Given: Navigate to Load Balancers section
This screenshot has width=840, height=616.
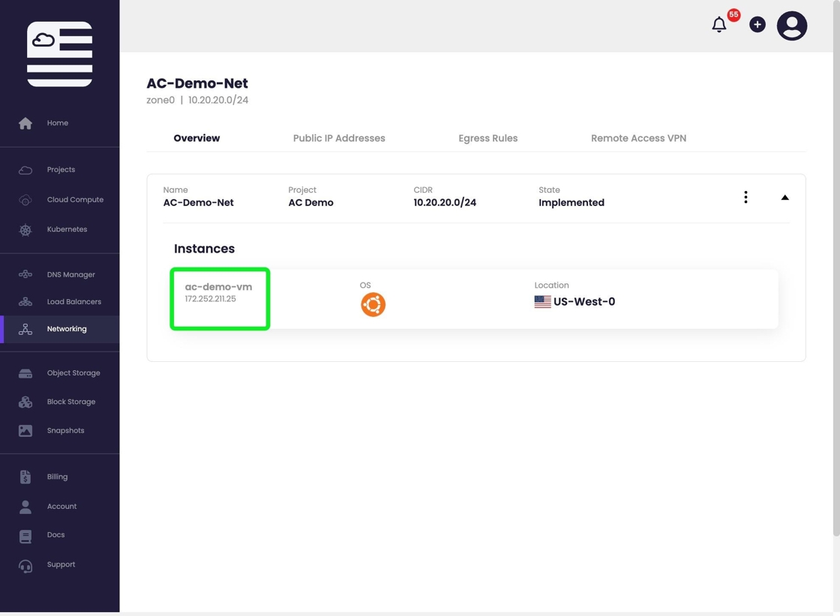Looking at the screenshot, I should [73, 301].
